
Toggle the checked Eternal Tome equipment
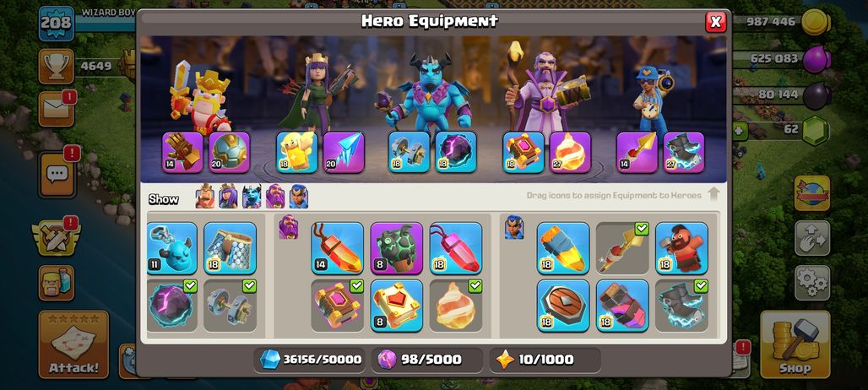pos(337,306)
